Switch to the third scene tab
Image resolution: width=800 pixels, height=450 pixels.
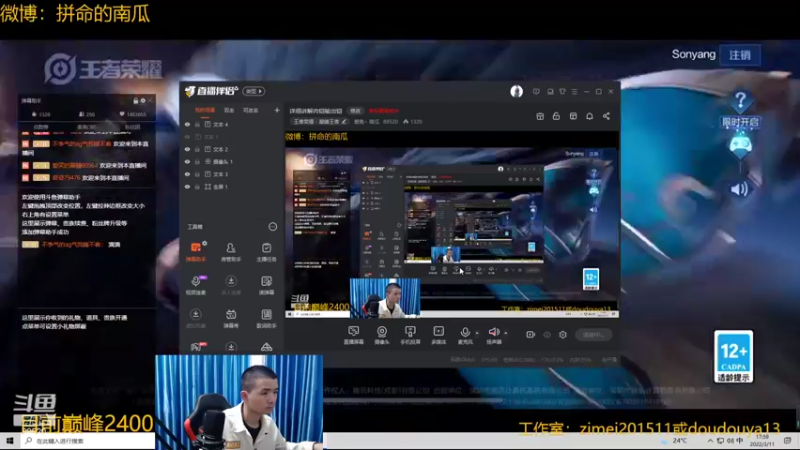(251, 110)
